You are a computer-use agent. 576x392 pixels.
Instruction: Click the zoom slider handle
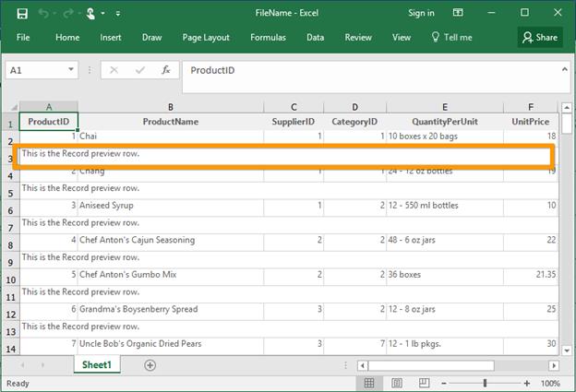[x=485, y=384]
